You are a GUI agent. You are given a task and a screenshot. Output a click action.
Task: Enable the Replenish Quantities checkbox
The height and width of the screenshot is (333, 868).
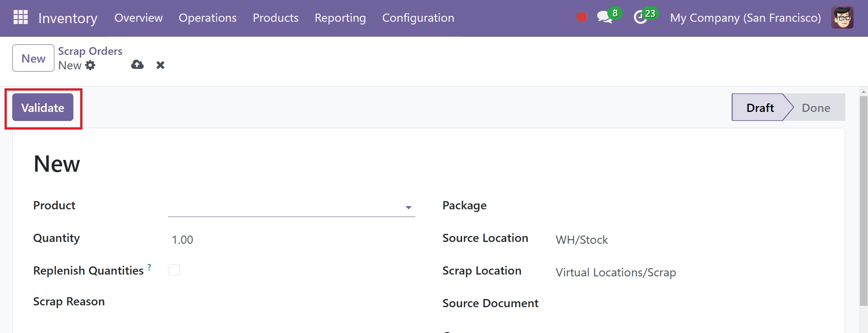coord(174,270)
